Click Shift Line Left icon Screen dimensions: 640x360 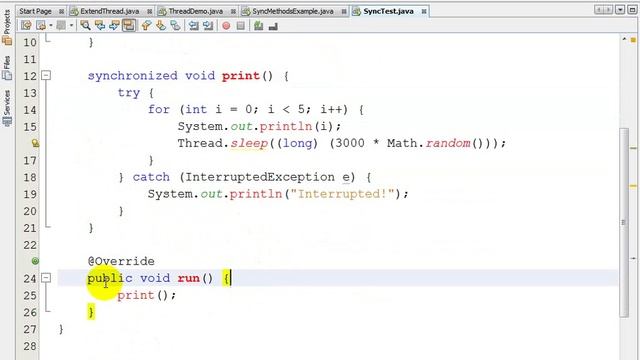(193, 26)
